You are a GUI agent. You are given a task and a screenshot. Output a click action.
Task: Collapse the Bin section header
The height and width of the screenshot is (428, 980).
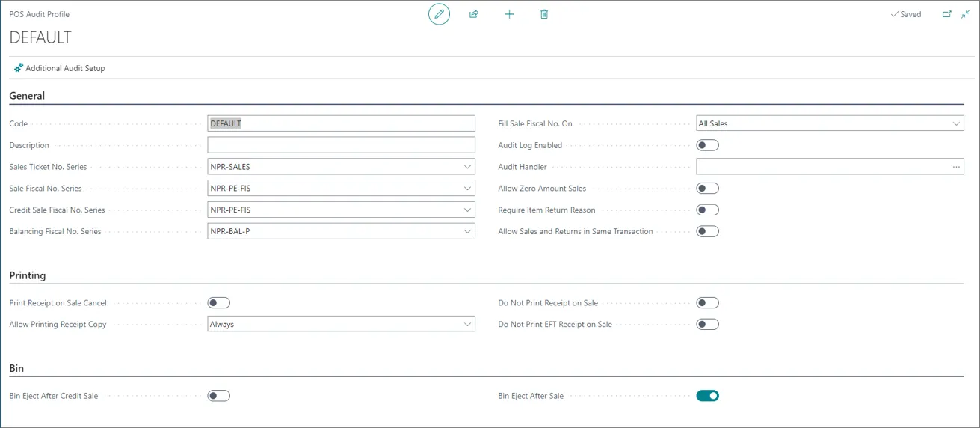click(16, 368)
